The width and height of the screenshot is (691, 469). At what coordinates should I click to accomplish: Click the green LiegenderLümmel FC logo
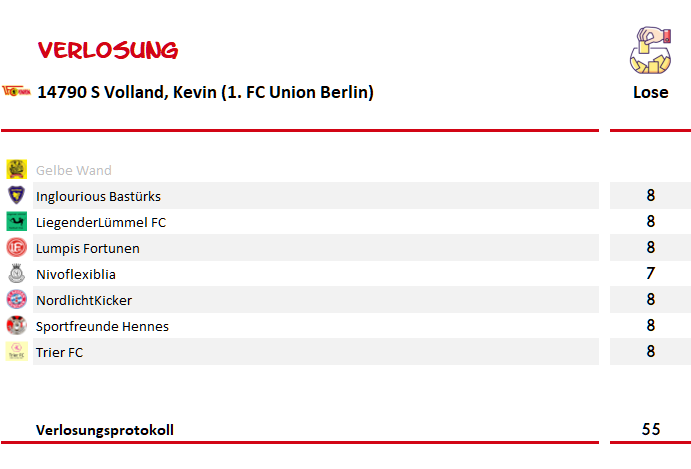click(17, 221)
